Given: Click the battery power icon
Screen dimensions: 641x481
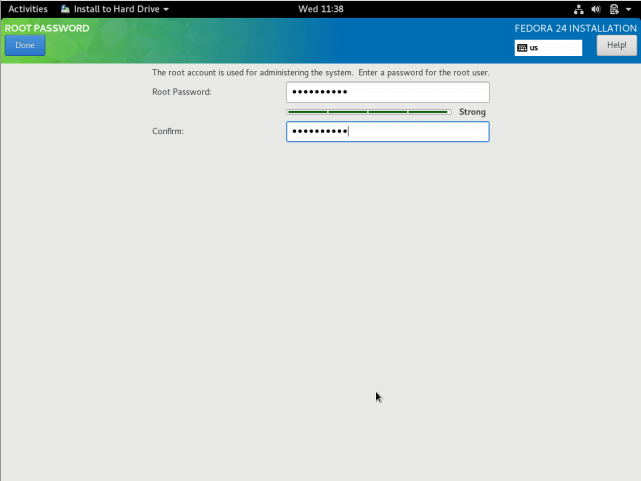Looking at the screenshot, I should [614, 9].
